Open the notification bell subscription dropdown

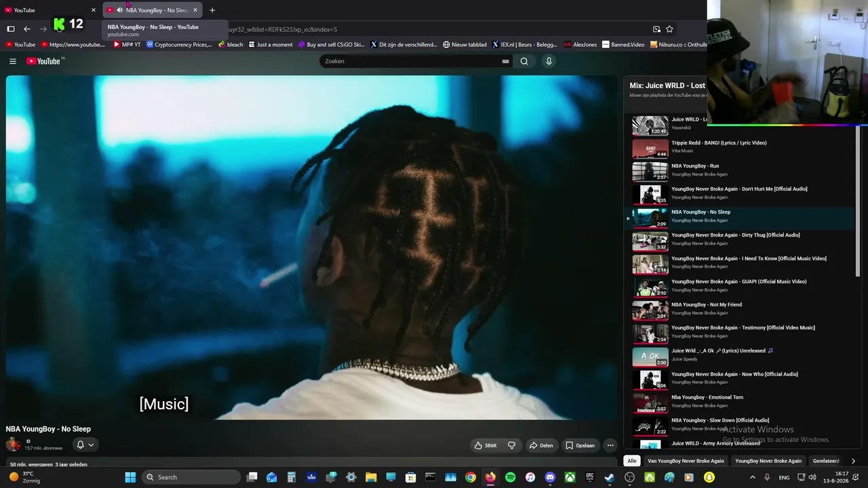[x=85, y=445]
